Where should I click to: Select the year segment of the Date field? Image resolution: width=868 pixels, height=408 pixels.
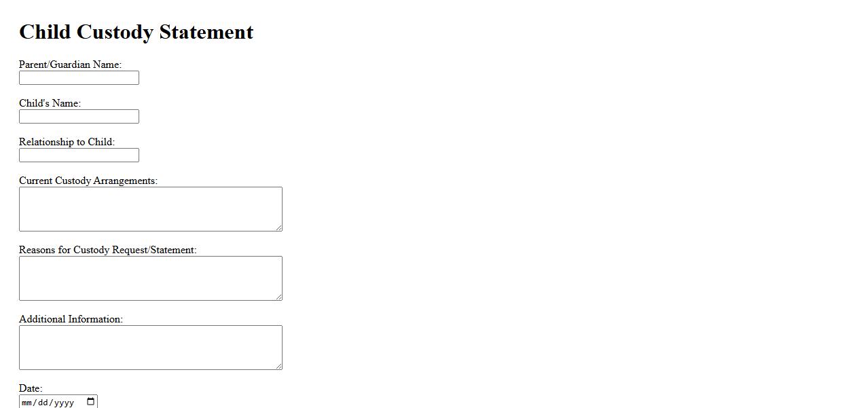64,403
